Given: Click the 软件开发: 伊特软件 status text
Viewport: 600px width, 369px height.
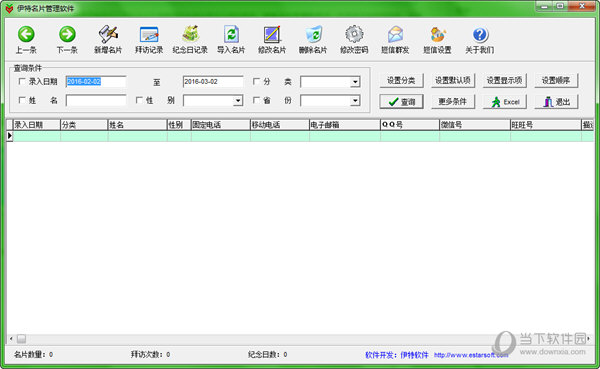Looking at the screenshot, I should tap(397, 355).
